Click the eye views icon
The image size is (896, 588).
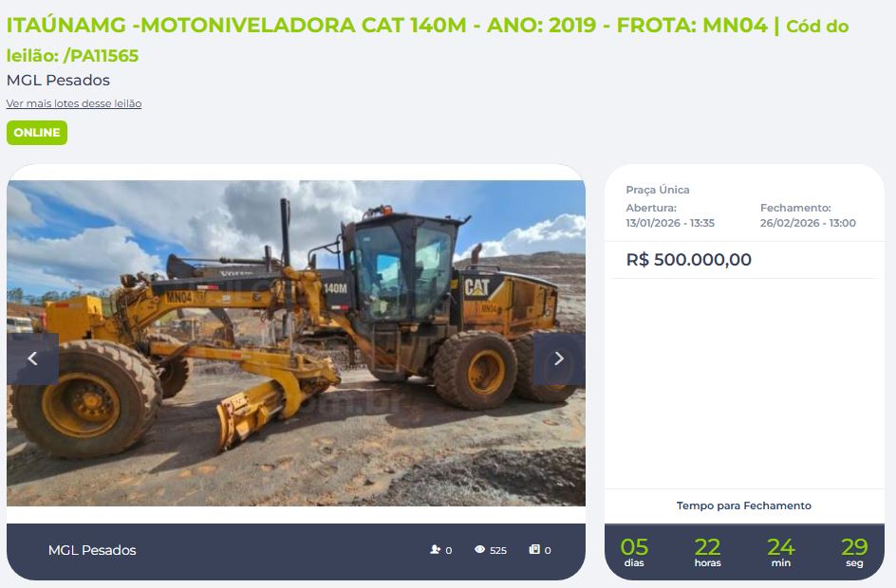[480, 550]
